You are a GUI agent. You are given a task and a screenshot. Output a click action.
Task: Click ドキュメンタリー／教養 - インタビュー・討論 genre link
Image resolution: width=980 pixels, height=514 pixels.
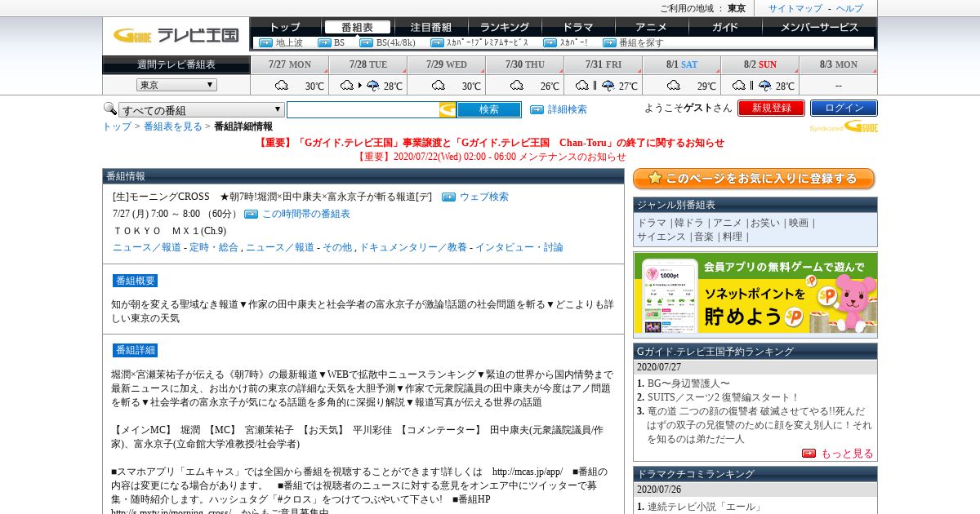pyautogui.click(x=461, y=247)
